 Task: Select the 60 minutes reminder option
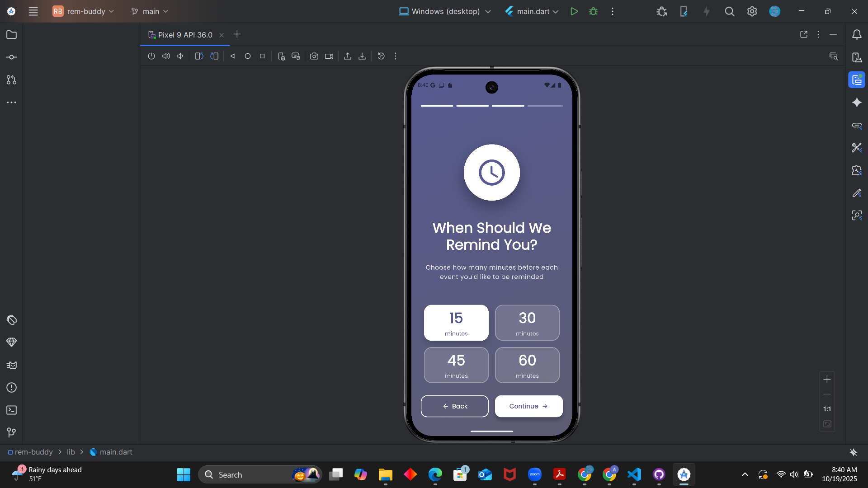point(527,365)
